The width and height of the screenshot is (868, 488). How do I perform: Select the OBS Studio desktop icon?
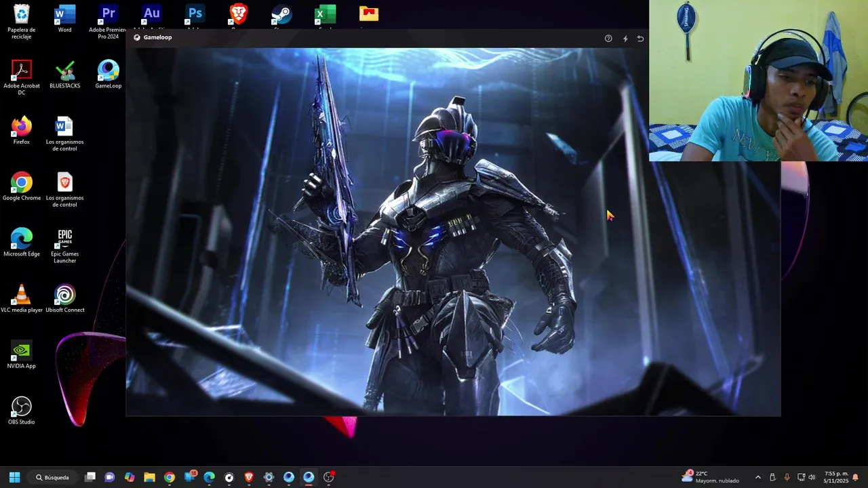point(22,411)
